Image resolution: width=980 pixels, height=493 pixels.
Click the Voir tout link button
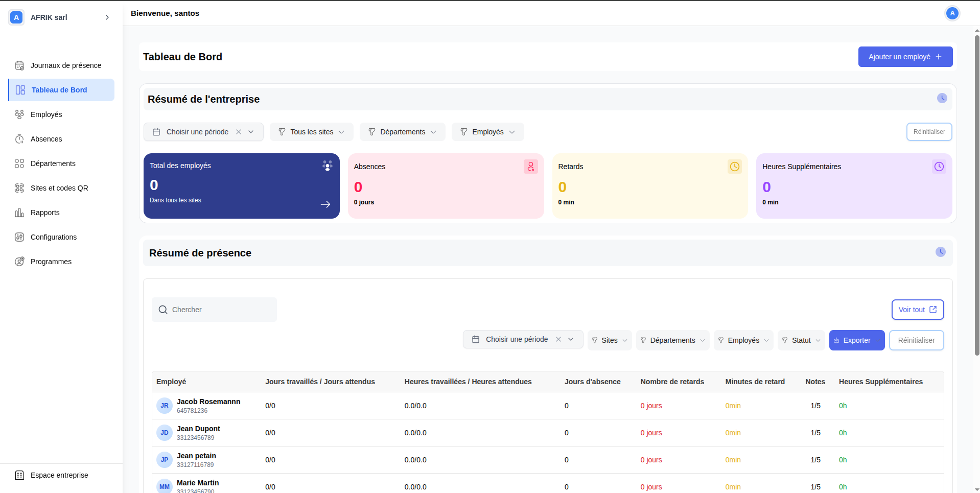pyautogui.click(x=917, y=310)
